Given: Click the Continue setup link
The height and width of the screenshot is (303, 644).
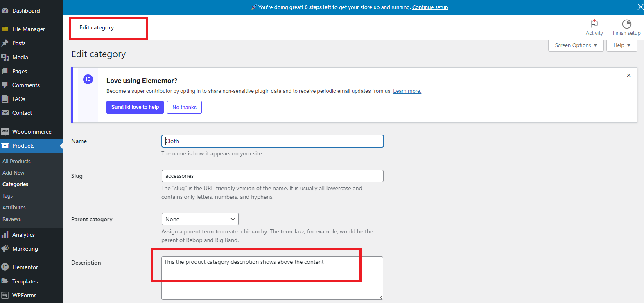Looking at the screenshot, I should point(430,7).
